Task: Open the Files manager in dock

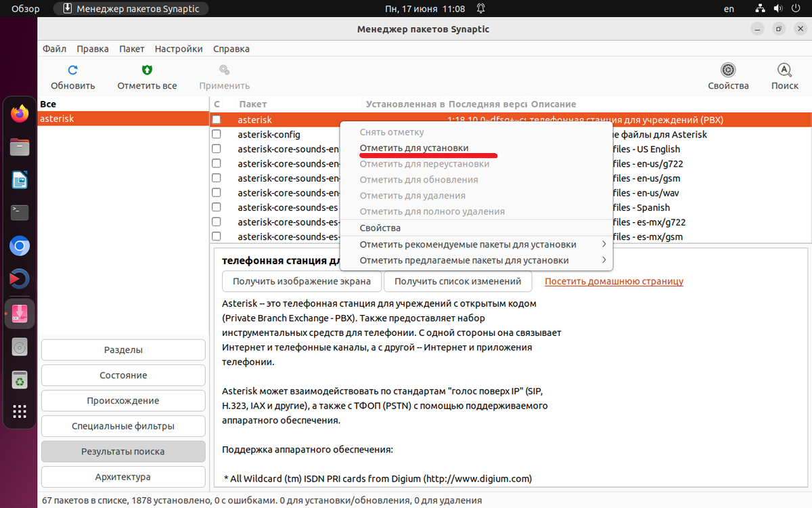Action: 20,147
